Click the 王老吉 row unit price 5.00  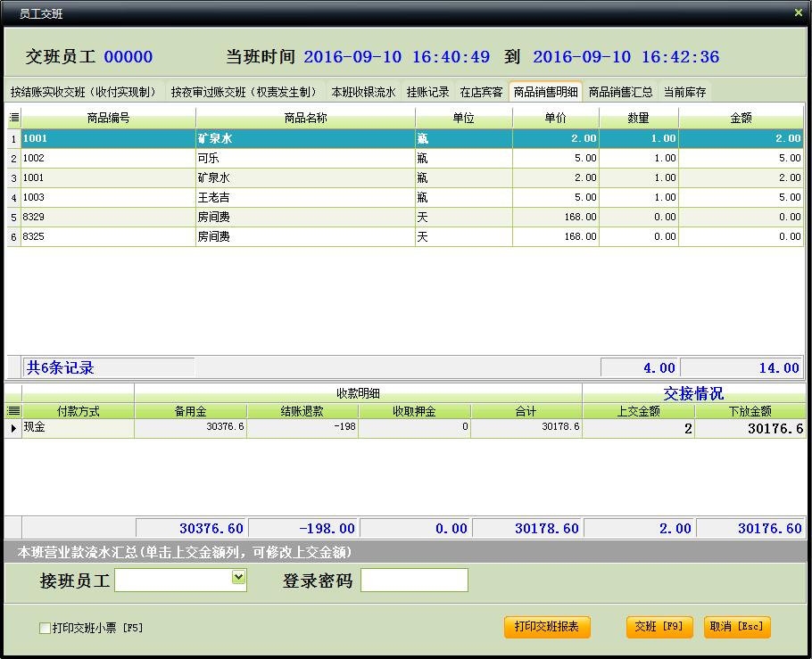pos(556,197)
